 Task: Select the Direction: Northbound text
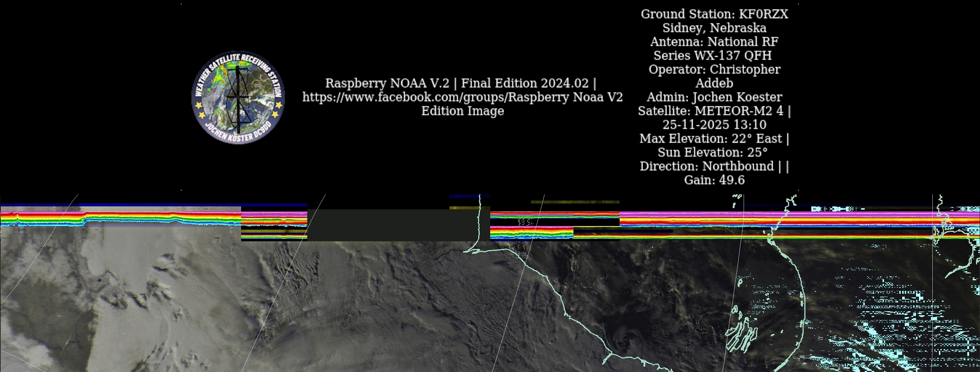coord(707,166)
